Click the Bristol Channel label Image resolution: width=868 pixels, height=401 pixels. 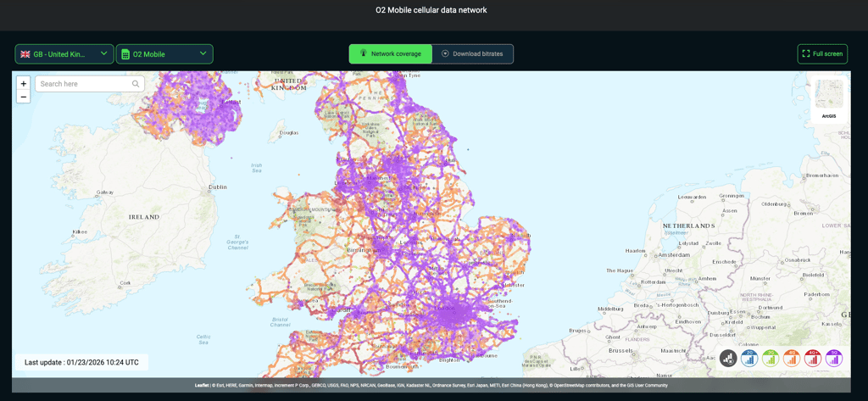click(x=281, y=322)
